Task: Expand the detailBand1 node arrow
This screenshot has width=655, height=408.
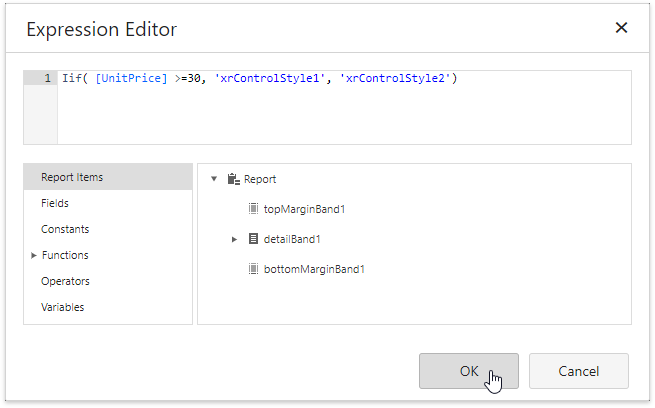Action: pyautogui.click(x=234, y=239)
